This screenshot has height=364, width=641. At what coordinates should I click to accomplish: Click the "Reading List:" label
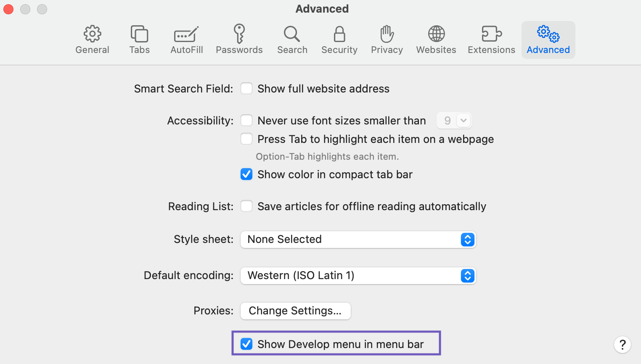201,206
